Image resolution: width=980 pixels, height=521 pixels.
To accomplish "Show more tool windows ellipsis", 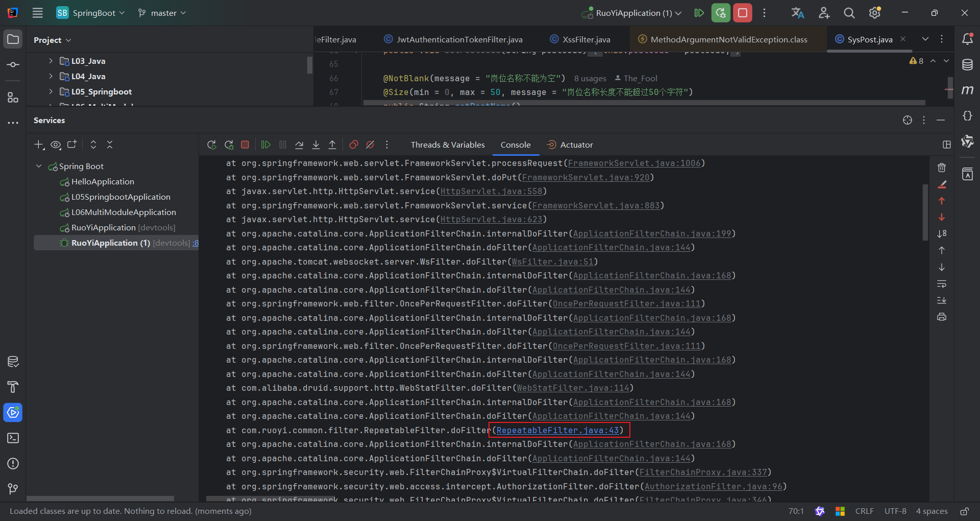I will tap(13, 123).
